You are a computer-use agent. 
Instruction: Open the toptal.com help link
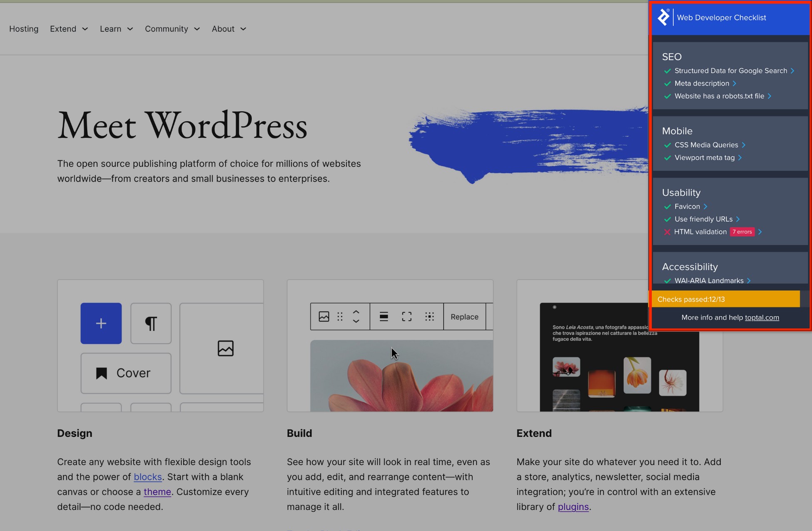click(762, 317)
